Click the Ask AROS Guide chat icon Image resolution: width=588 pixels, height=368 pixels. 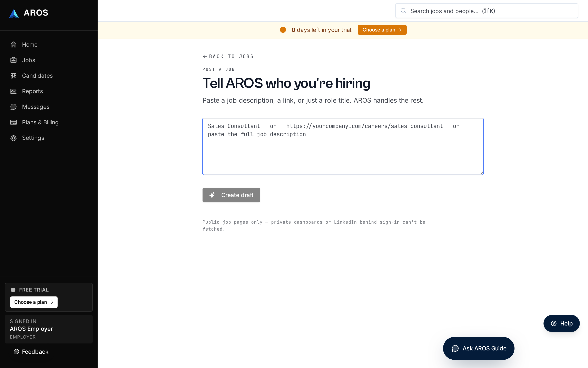pyautogui.click(x=455, y=349)
